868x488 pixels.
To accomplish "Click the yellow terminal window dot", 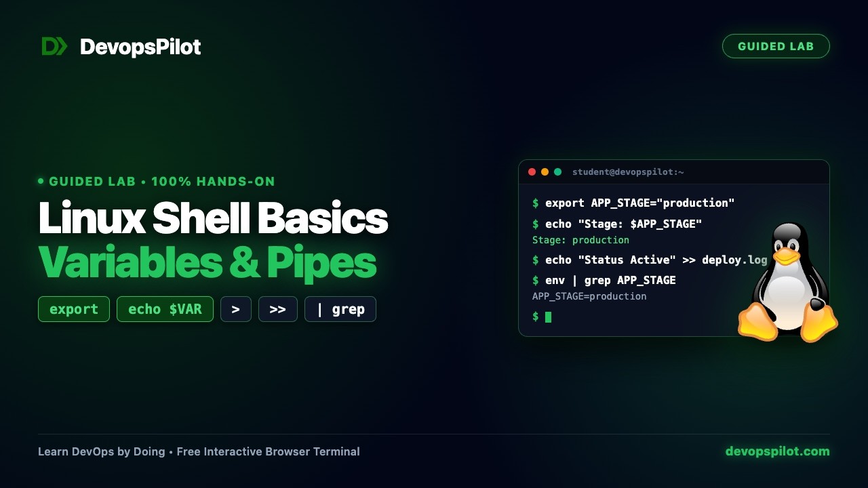I will [545, 172].
